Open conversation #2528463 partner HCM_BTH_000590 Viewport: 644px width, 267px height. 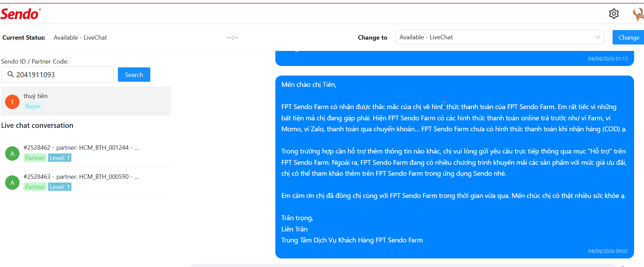coord(86,182)
